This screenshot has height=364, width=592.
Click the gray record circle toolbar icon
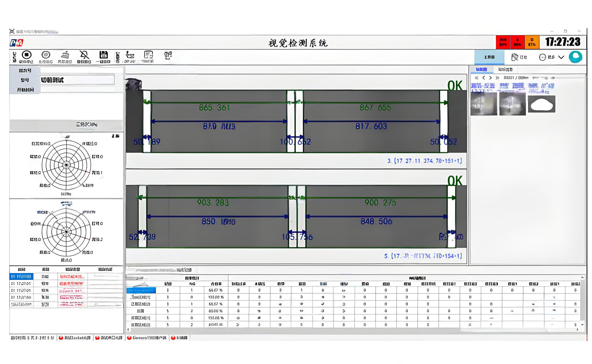coord(46,55)
